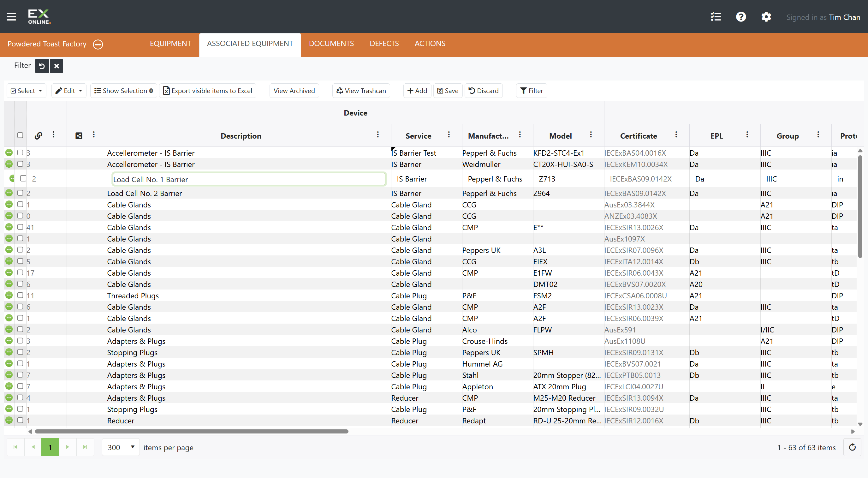868x478 pixels.
Task: Open the EPL column options menu
Action: point(747,134)
